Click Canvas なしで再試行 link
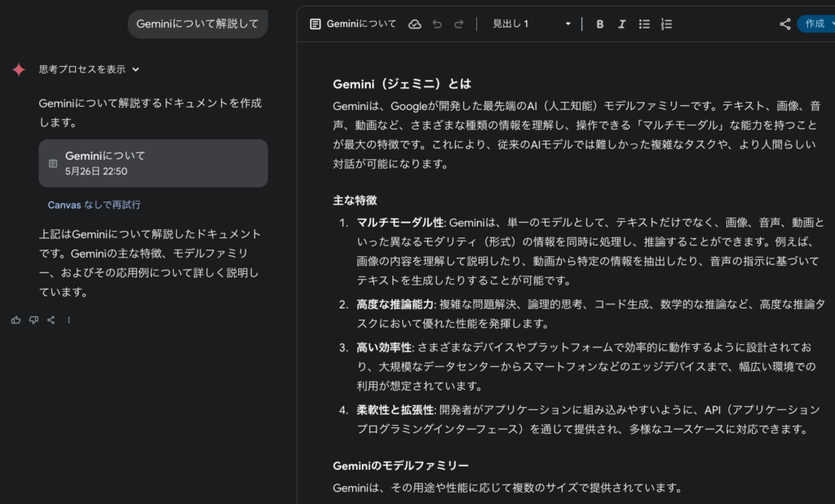Viewport: 835px width, 504px height. coord(95,205)
